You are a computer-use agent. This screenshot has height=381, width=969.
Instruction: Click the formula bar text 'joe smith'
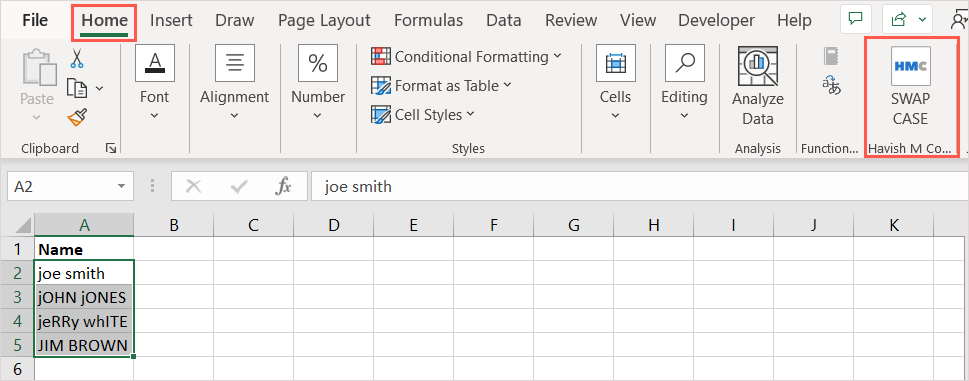click(358, 186)
